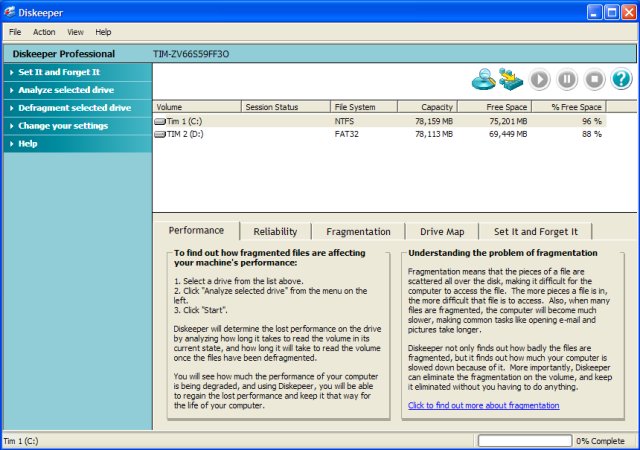Switch to the Fragmentation tab
The width and height of the screenshot is (640, 450).
[x=358, y=232]
